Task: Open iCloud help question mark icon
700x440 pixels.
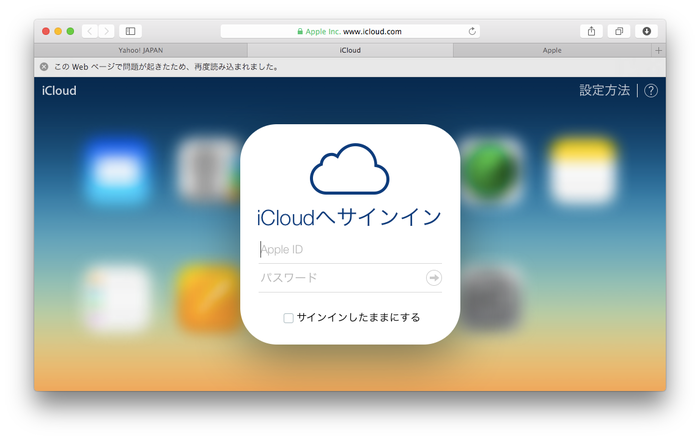Action: 651,91
